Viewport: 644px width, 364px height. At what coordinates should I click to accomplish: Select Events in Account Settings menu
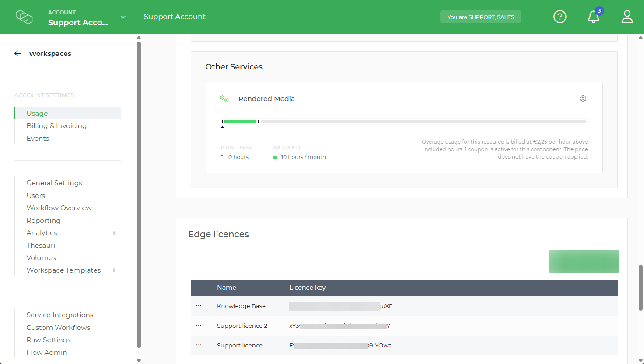click(x=38, y=138)
